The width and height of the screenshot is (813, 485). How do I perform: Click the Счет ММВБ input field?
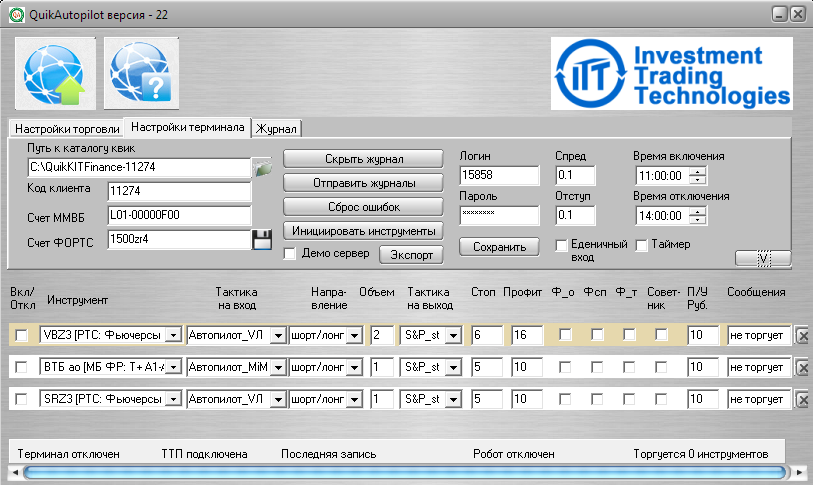(179, 215)
